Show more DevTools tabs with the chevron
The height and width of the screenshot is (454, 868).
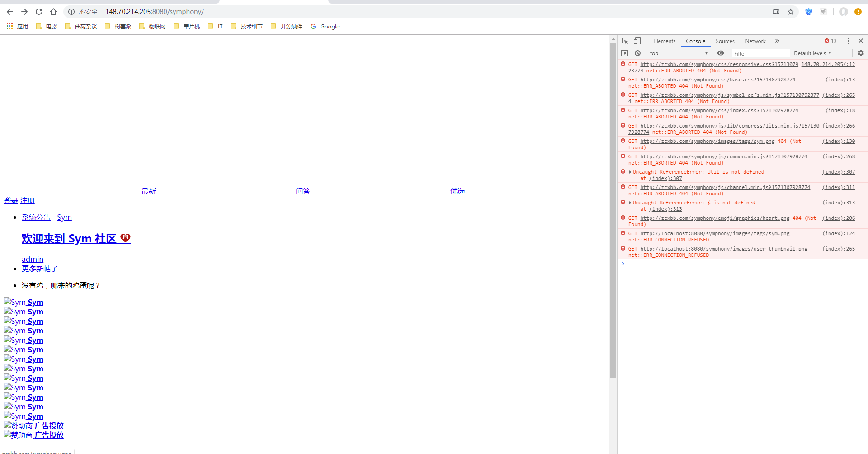point(777,41)
